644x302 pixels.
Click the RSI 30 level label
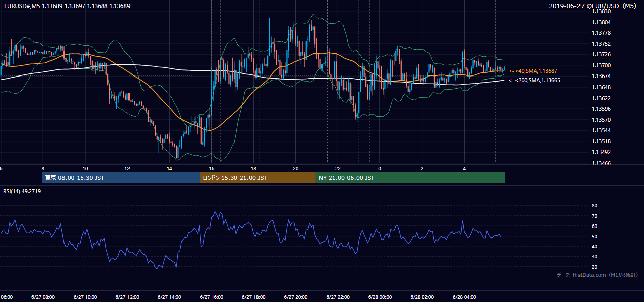pyautogui.click(x=595, y=257)
